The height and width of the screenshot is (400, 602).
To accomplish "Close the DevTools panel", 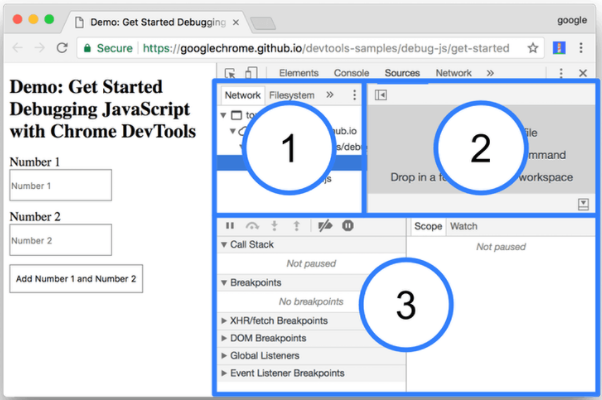I will pyautogui.click(x=583, y=73).
